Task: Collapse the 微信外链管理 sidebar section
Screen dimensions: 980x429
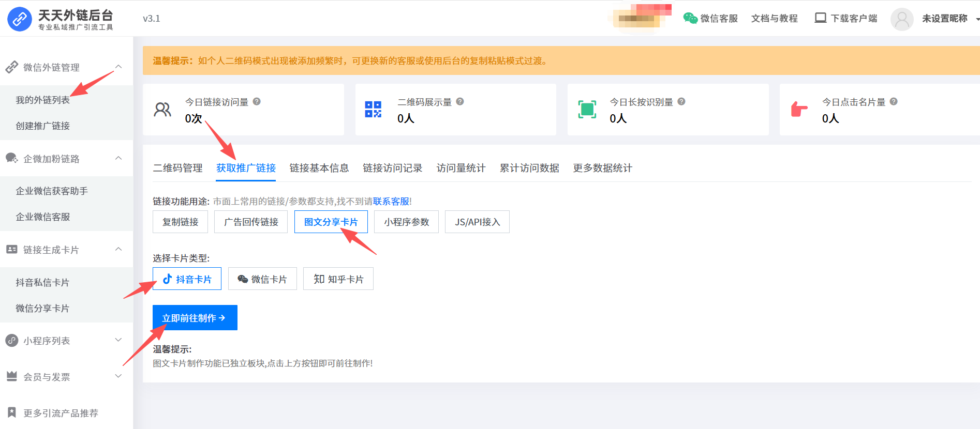Action: tap(118, 67)
